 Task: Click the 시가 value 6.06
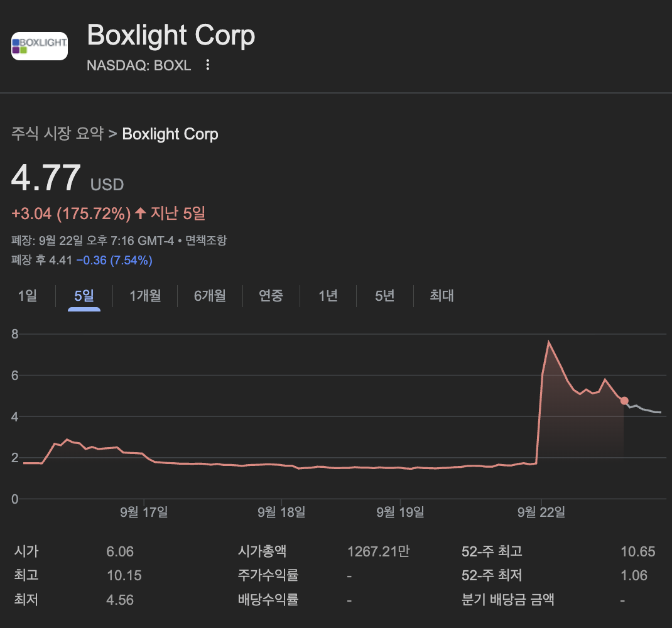(120, 551)
